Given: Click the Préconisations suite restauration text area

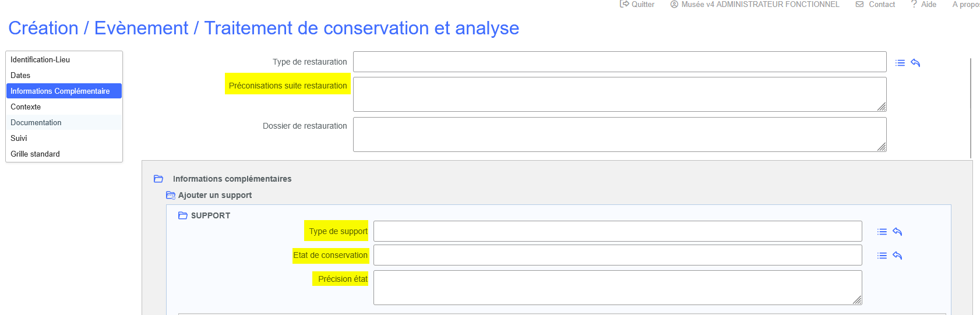Looking at the screenshot, I should [619, 94].
